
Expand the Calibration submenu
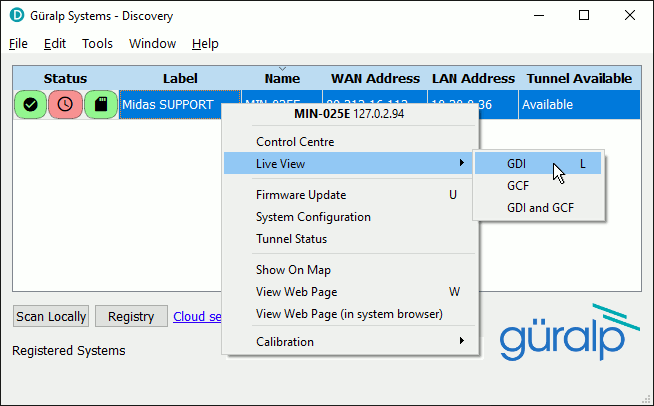(351, 342)
